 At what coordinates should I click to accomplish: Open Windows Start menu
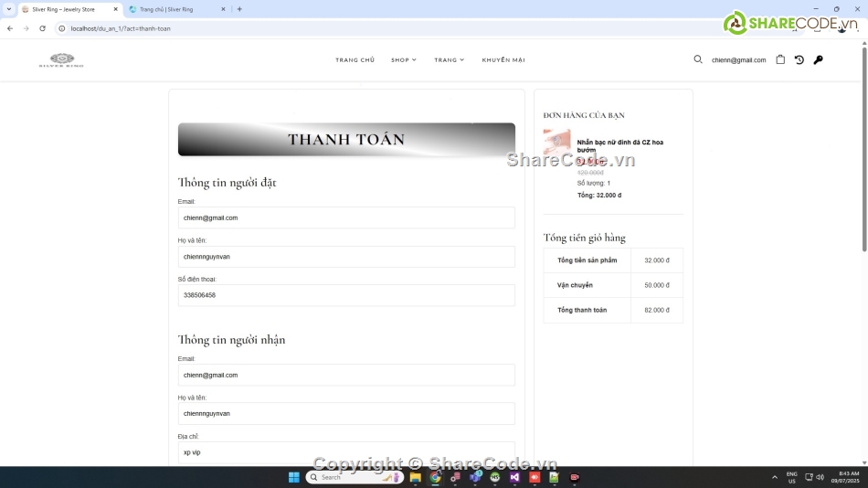[x=294, y=477]
